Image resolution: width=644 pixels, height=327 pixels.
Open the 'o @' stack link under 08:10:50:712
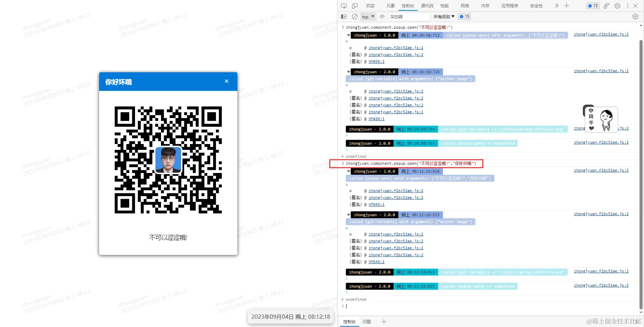point(396,48)
